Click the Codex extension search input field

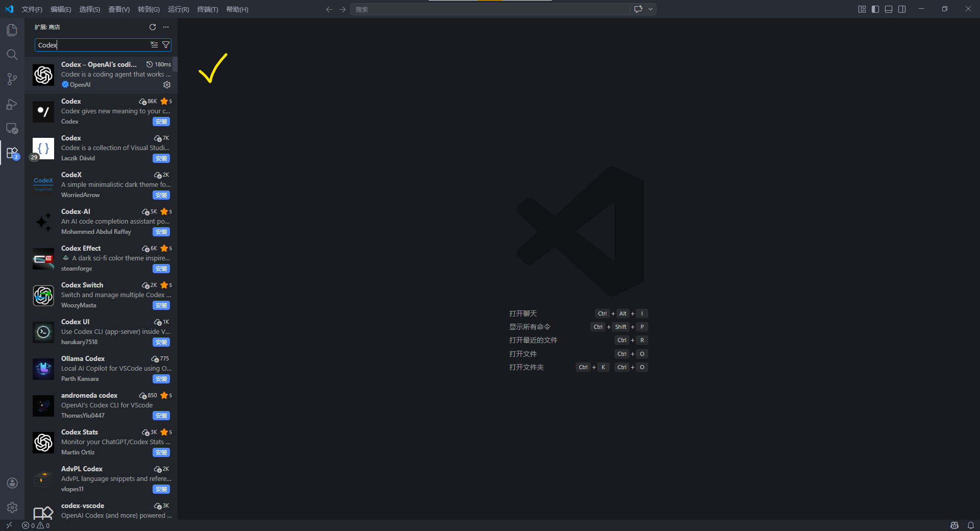tap(92, 45)
